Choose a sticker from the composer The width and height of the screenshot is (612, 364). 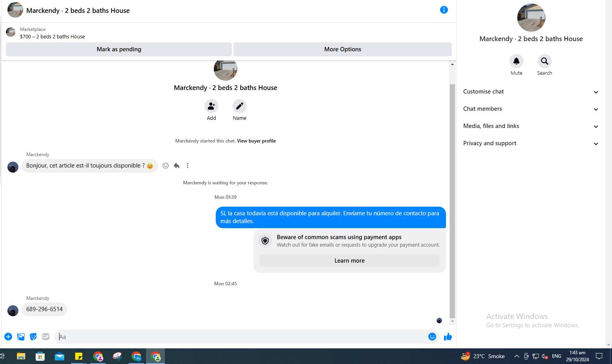pyautogui.click(x=33, y=337)
